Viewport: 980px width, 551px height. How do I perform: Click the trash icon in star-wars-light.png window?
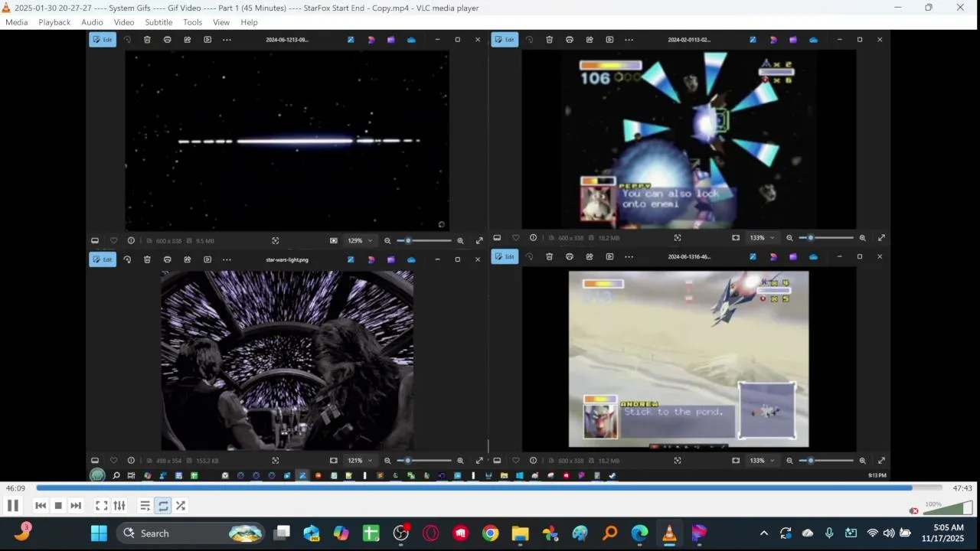pyautogui.click(x=147, y=259)
